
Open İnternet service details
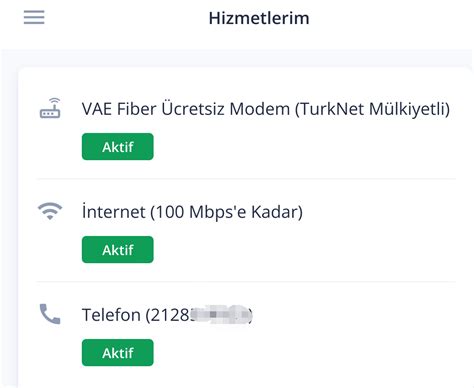(192, 212)
